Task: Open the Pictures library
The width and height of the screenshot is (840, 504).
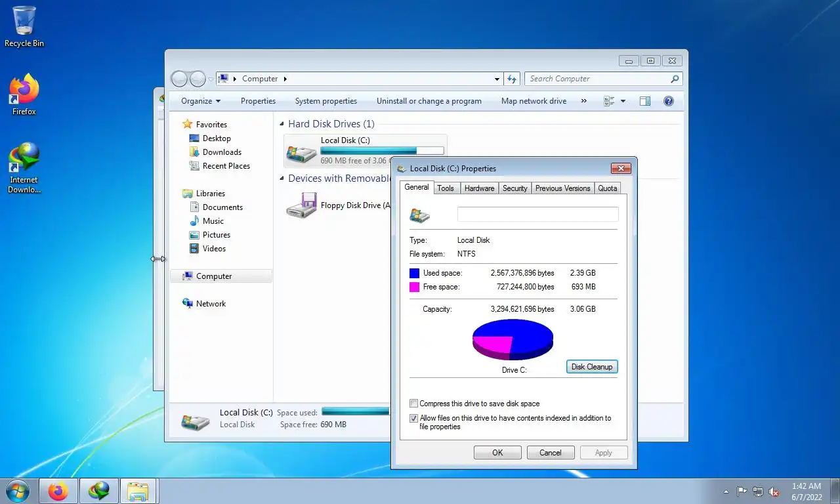Action: (216, 235)
